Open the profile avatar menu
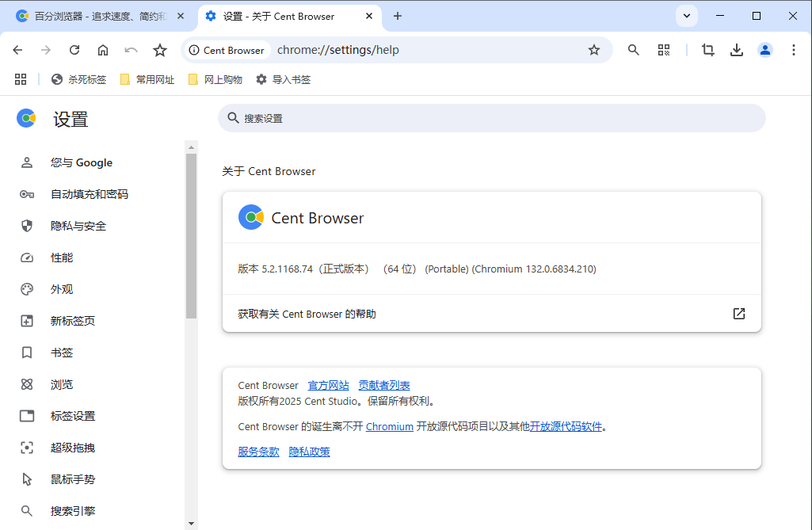Viewport: 812px width, 530px height. [765, 50]
